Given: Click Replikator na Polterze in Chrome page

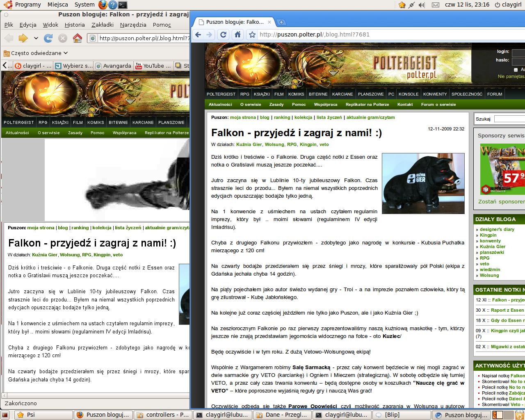Looking at the screenshot, I should 367,104.
